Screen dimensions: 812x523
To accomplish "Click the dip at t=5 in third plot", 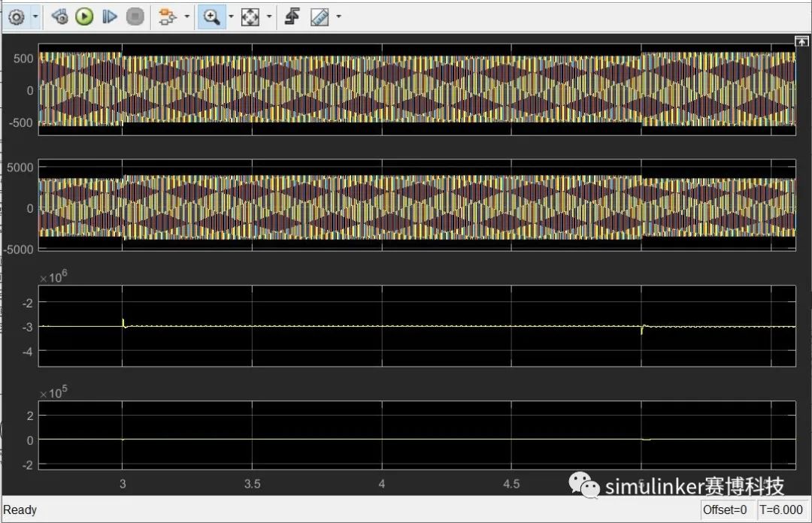I will [x=642, y=329].
